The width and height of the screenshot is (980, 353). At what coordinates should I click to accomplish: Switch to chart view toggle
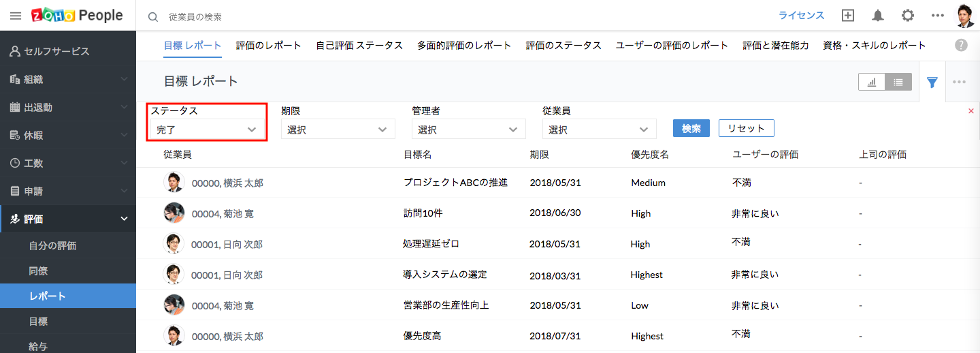pos(872,82)
